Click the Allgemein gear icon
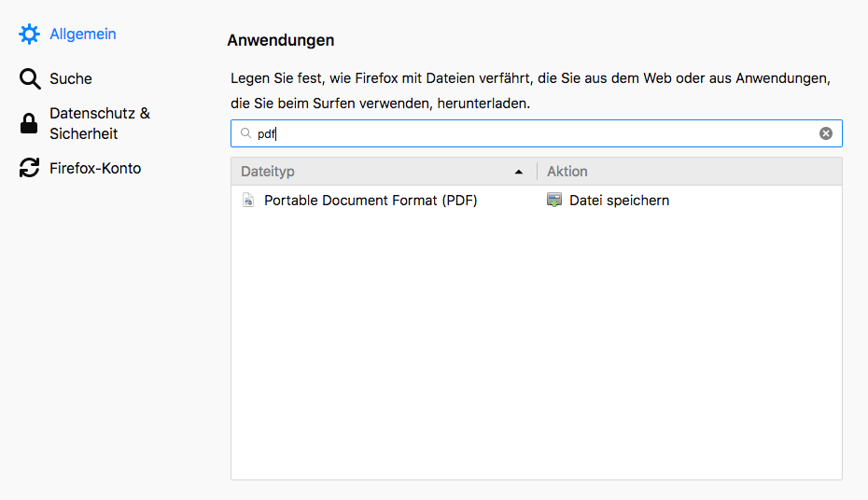The image size is (868, 500). click(30, 35)
